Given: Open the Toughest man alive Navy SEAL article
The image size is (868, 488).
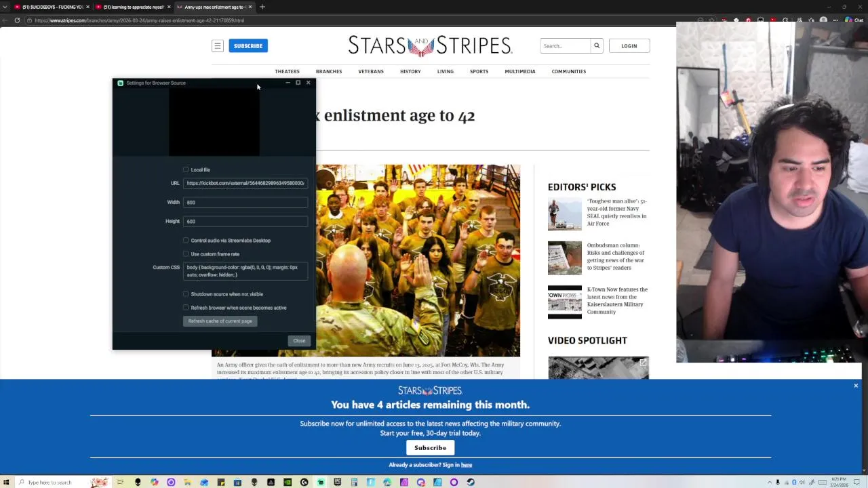Looking at the screenshot, I should [x=616, y=212].
